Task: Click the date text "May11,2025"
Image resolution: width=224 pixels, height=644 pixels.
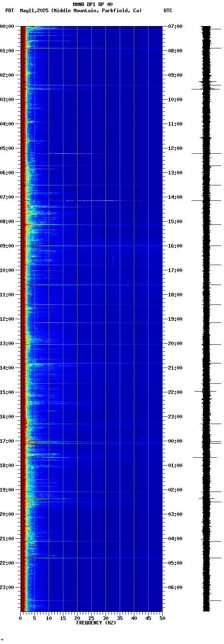Action: point(34,11)
